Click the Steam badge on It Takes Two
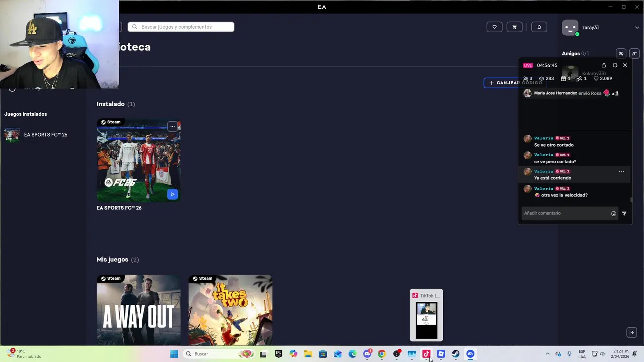This screenshot has height=362, width=644. [x=203, y=278]
